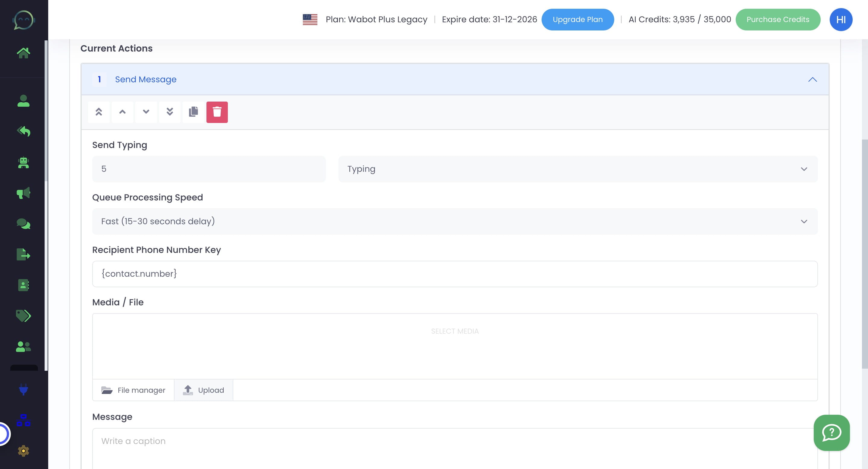Screen dimensions: 868x469
Task: Select the contact book icon in sidebar
Action: [x=23, y=286]
